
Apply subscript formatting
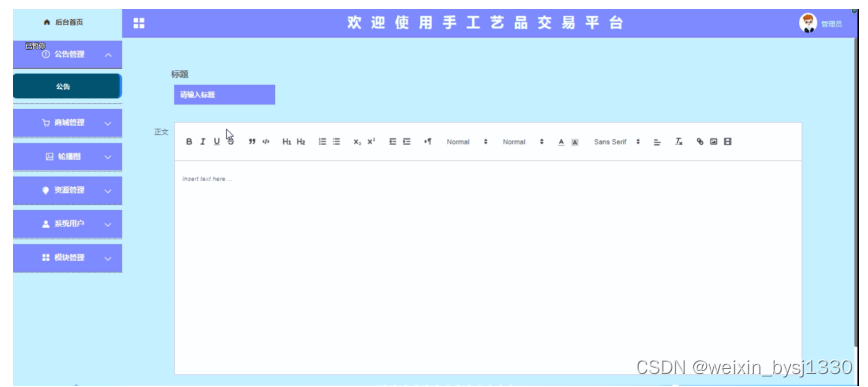357,142
